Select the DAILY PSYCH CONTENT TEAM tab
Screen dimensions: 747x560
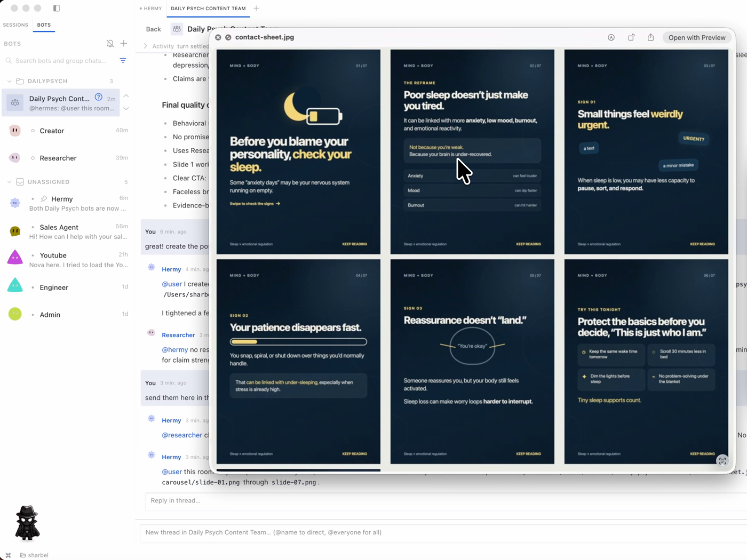point(208,9)
